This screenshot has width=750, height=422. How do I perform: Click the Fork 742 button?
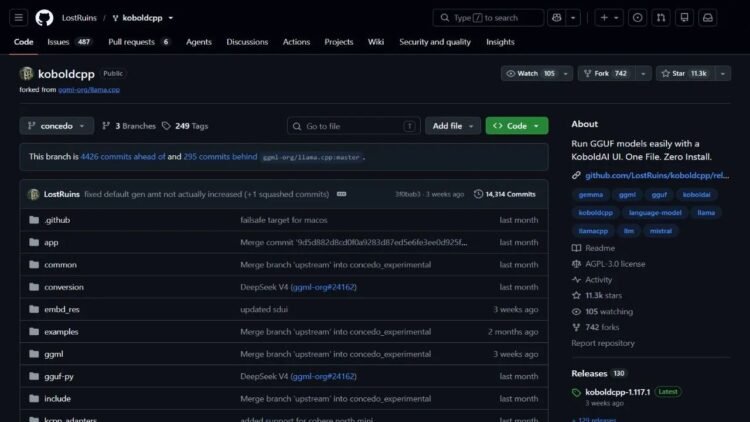605,74
